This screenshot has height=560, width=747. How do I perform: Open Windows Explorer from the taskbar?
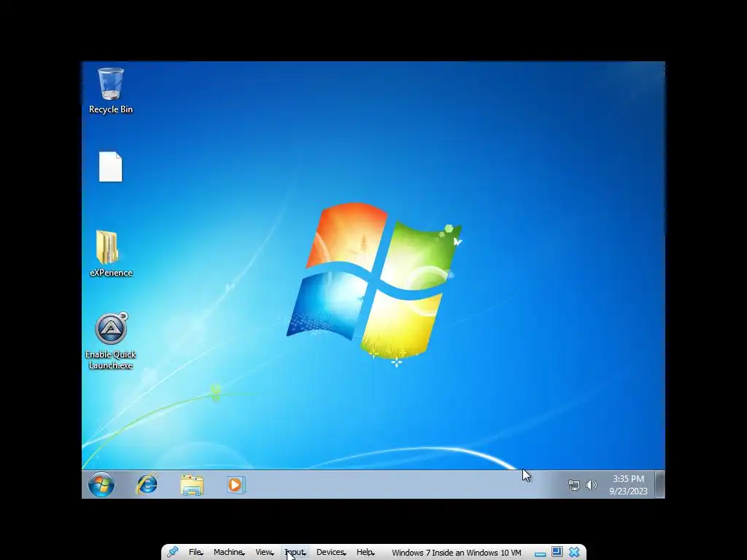[192, 485]
